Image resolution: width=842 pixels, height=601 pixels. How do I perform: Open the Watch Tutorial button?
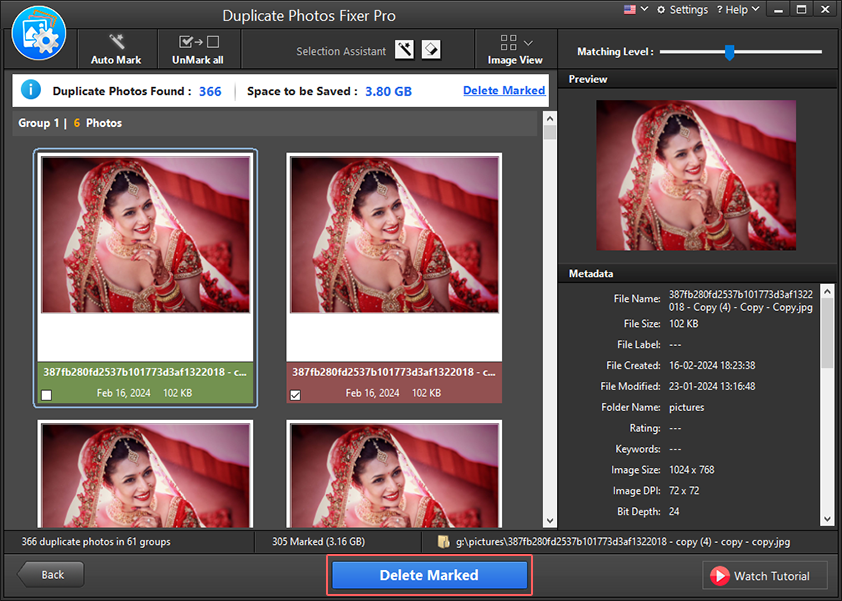click(765, 576)
